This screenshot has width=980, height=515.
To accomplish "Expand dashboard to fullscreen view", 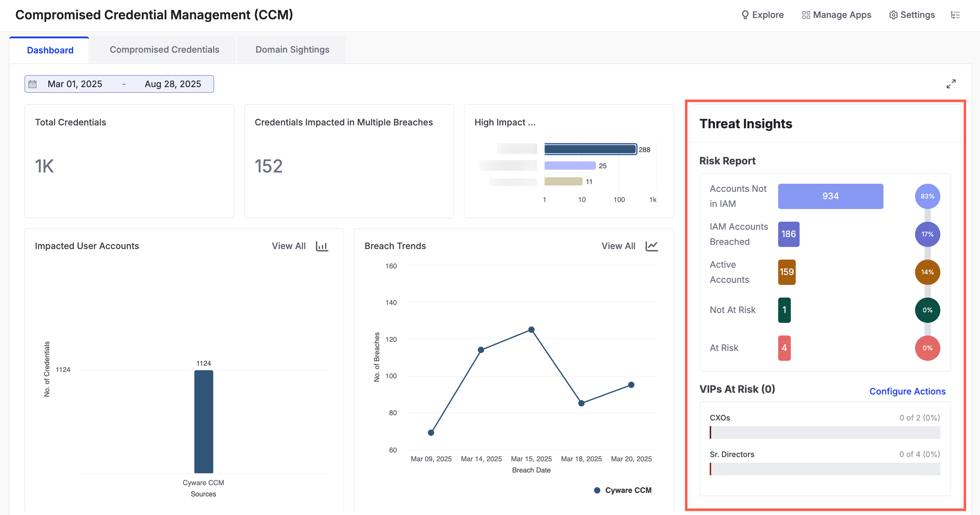I will coord(951,84).
